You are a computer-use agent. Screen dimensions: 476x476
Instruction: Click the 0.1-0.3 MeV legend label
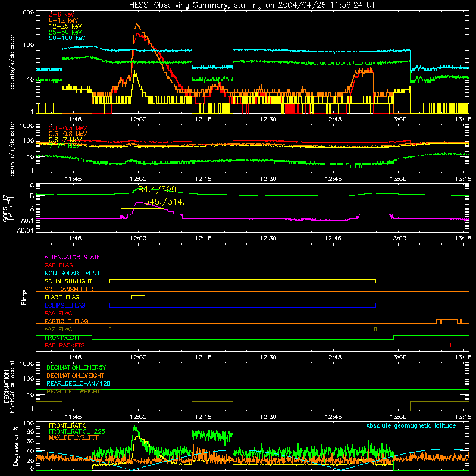coord(68,128)
